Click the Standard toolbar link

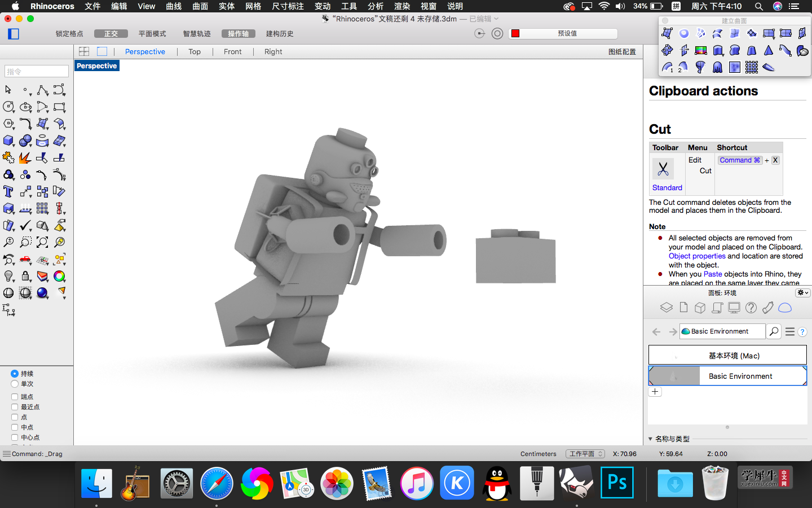[x=667, y=187]
